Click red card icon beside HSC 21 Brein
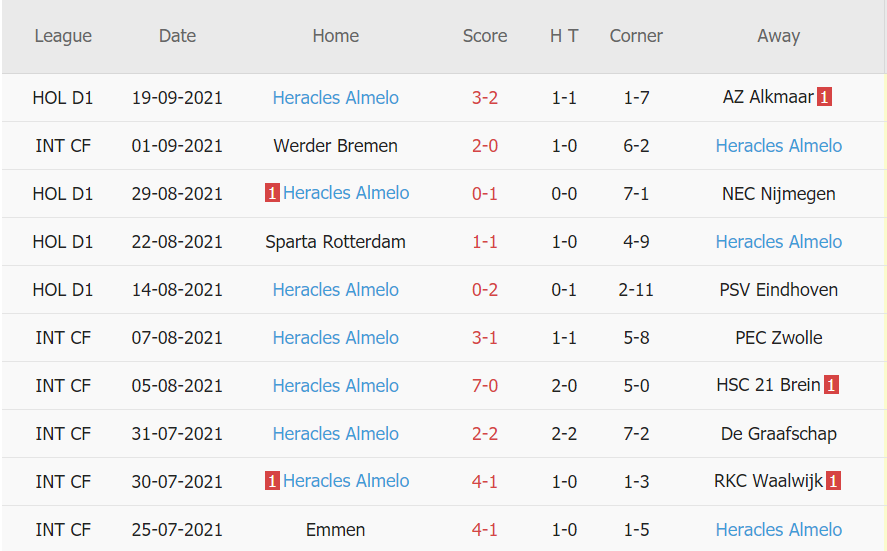 [831, 385]
